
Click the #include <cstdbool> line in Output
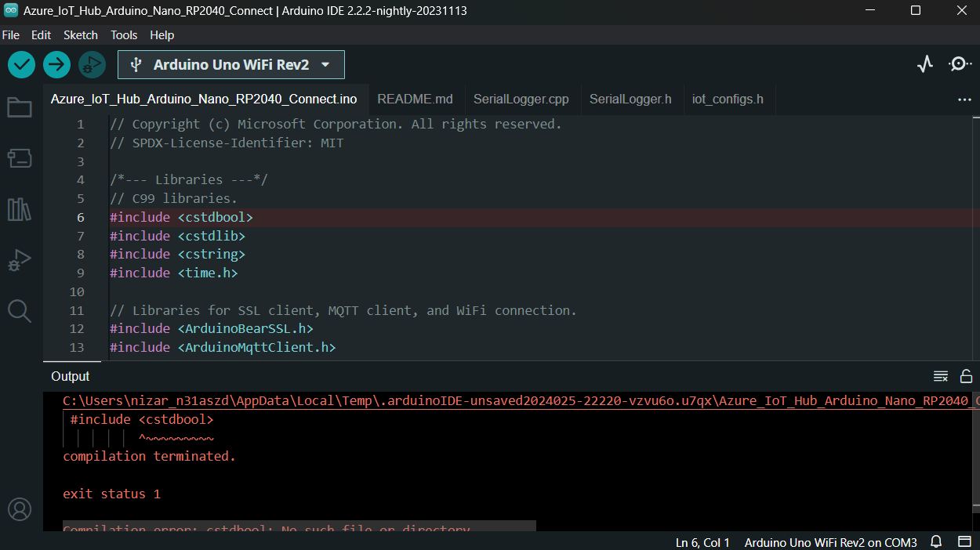142,420
